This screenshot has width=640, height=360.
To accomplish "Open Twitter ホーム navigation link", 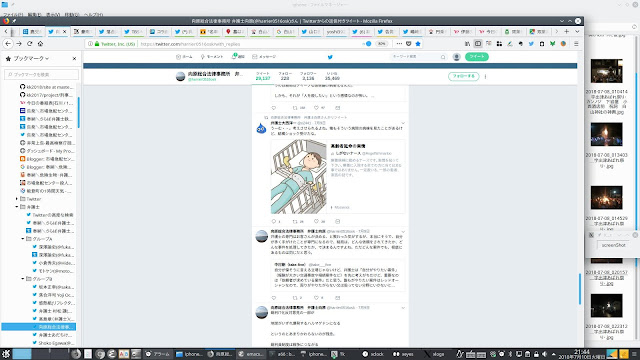I will pyautogui.click(x=184, y=57).
